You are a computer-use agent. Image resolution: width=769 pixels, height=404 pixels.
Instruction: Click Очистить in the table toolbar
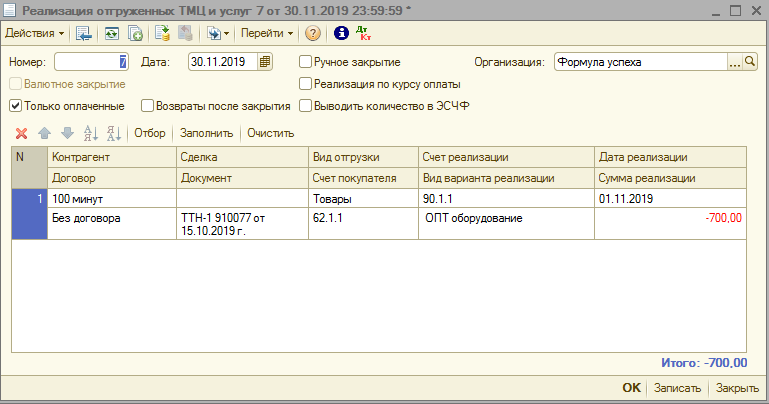pyautogui.click(x=270, y=133)
